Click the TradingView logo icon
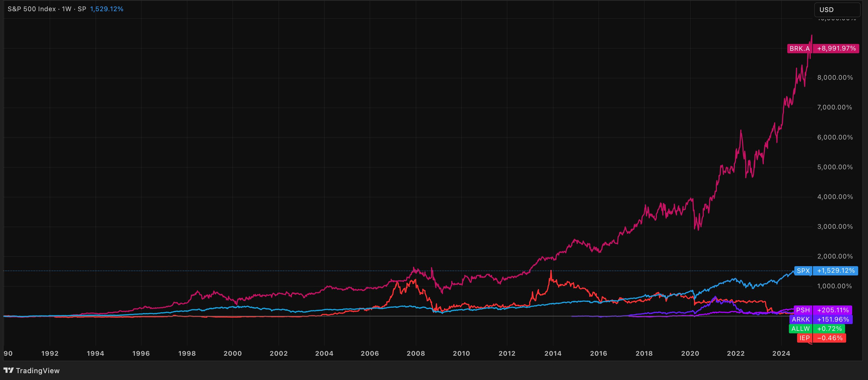 8,370
